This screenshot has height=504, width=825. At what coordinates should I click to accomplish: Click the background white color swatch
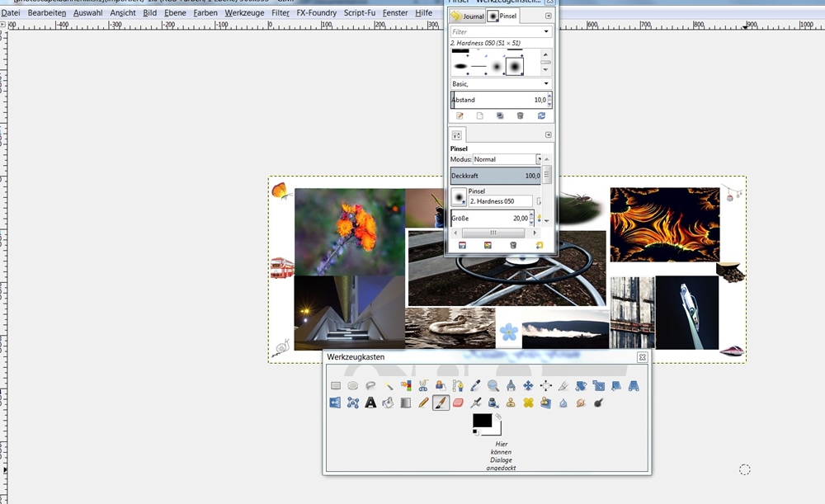pyautogui.click(x=496, y=431)
